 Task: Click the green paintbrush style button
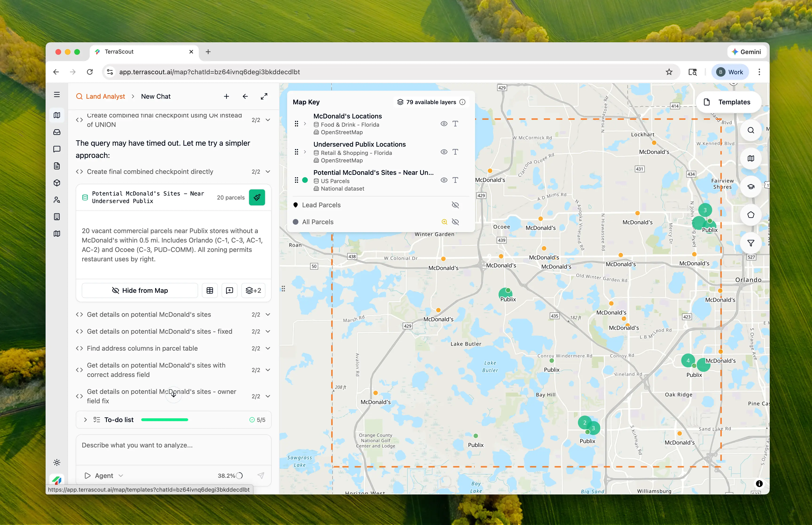(x=257, y=197)
